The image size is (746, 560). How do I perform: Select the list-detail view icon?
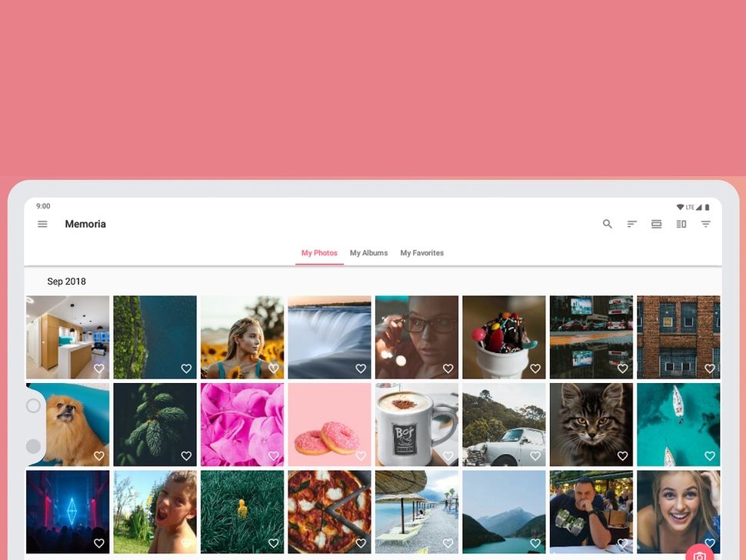click(681, 224)
